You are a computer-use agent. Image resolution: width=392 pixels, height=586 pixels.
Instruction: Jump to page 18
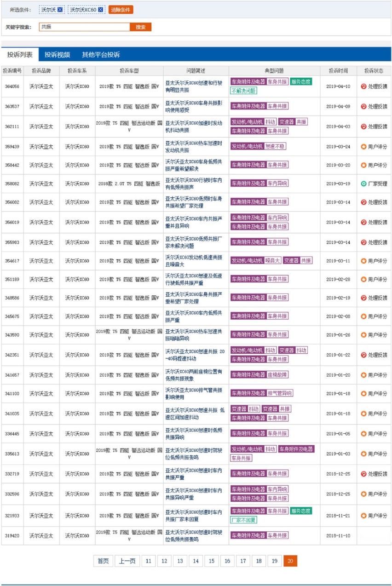[x=259, y=561]
